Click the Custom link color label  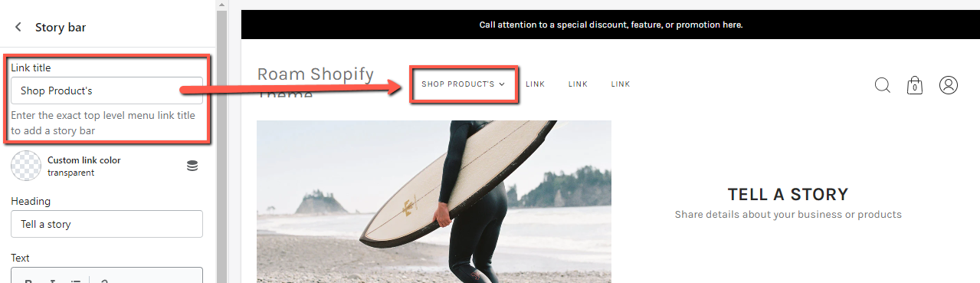pyautogui.click(x=84, y=160)
